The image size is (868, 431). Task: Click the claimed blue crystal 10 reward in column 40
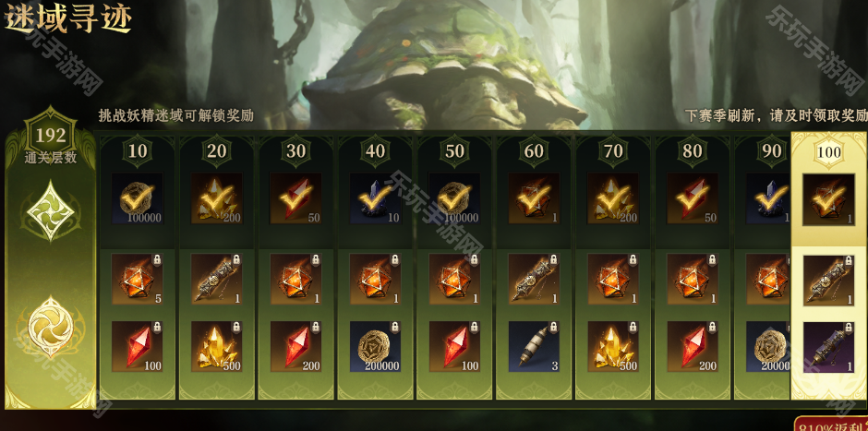tap(375, 198)
